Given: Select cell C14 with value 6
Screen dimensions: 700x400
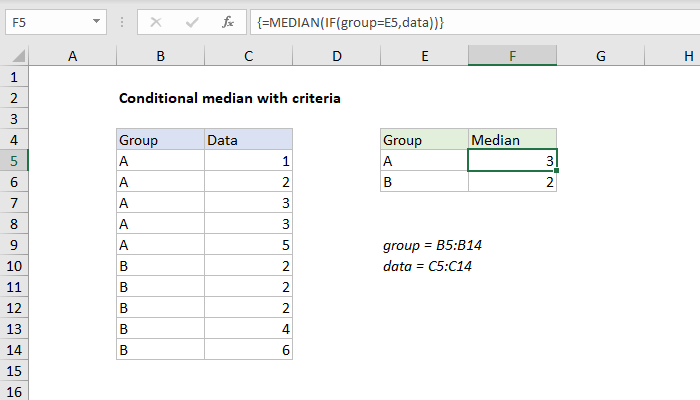Looking at the screenshot, I should (x=248, y=350).
